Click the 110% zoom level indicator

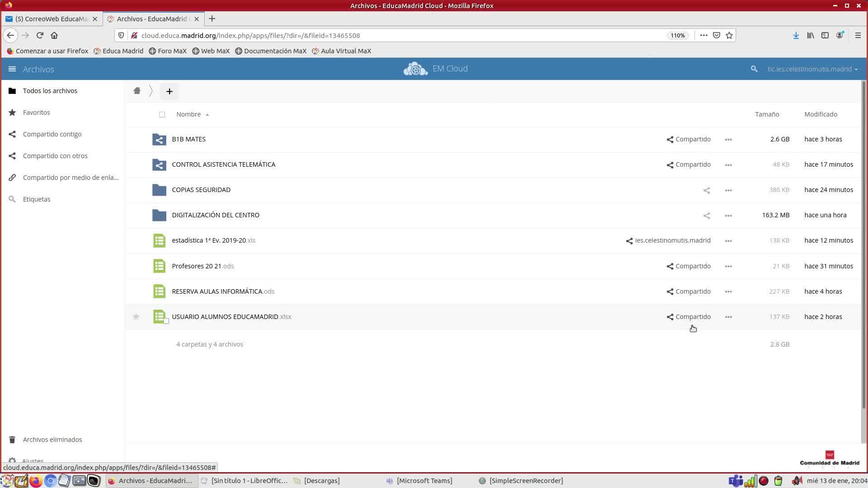(x=677, y=35)
